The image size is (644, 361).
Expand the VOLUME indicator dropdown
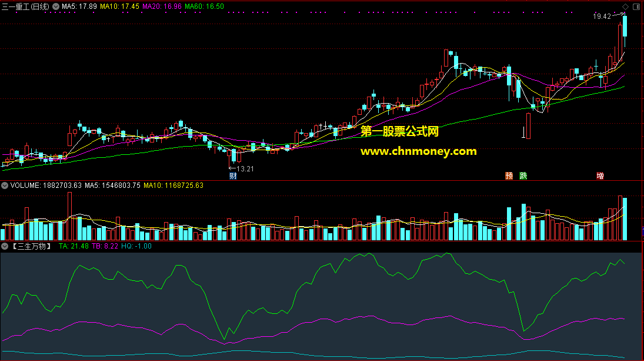(x=5, y=186)
